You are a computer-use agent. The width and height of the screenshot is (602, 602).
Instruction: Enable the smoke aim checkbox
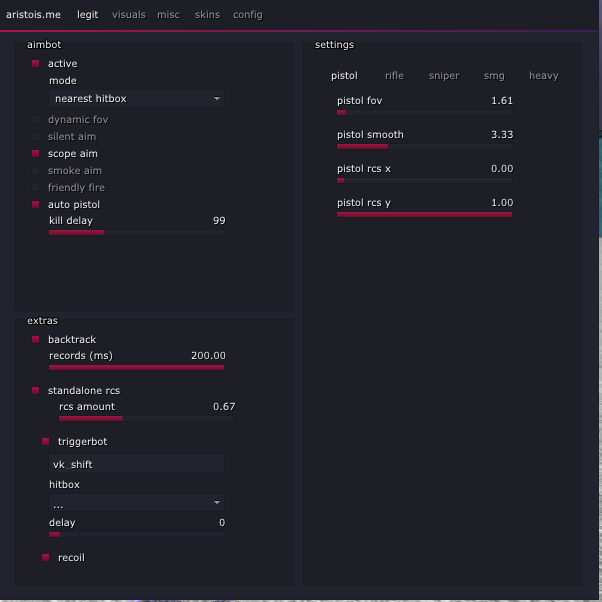click(35, 170)
